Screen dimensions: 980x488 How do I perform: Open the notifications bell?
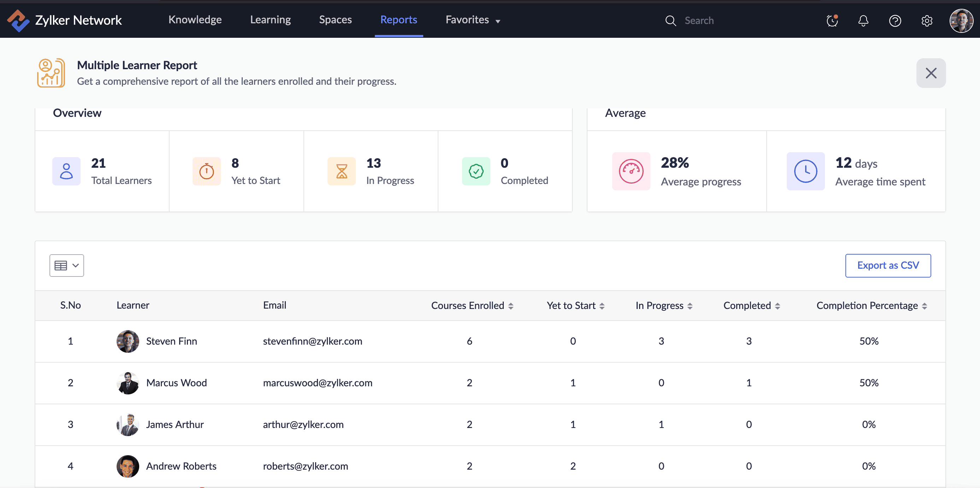click(x=863, y=20)
